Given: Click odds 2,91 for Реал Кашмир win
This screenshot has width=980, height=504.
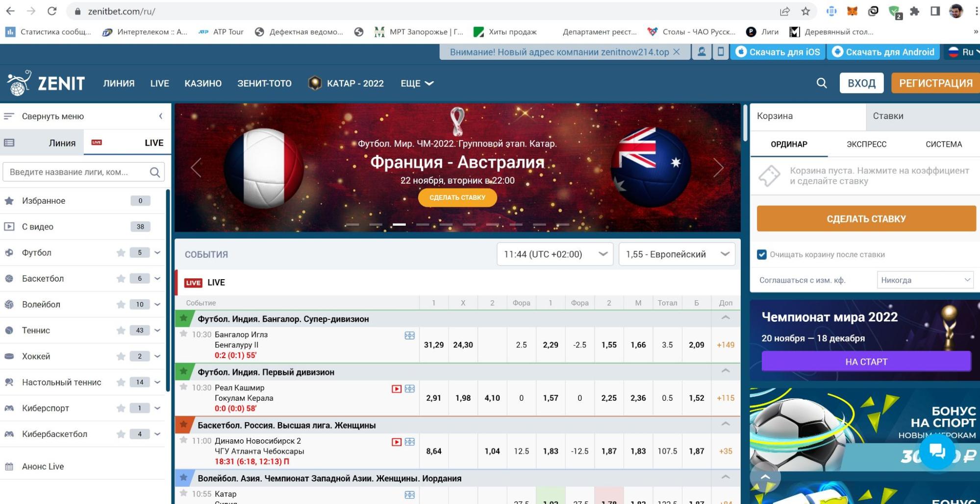Looking at the screenshot, I should coord(433,398).
